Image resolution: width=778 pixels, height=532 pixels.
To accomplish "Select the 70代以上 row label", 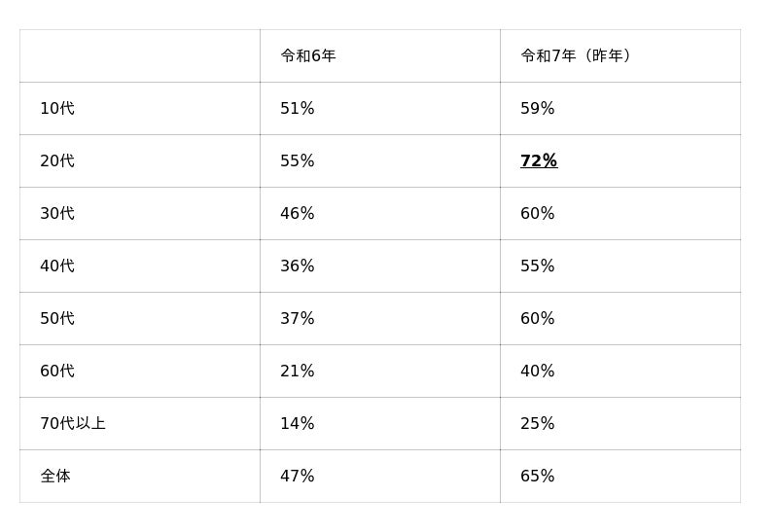I will 73,424.
